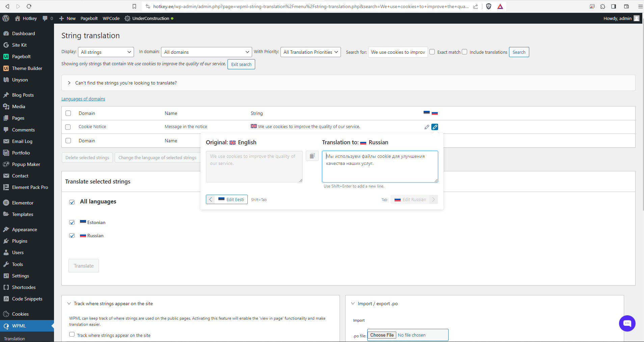Click Edit Eesti button
644x342 pixels.
(x=227, y=199)
